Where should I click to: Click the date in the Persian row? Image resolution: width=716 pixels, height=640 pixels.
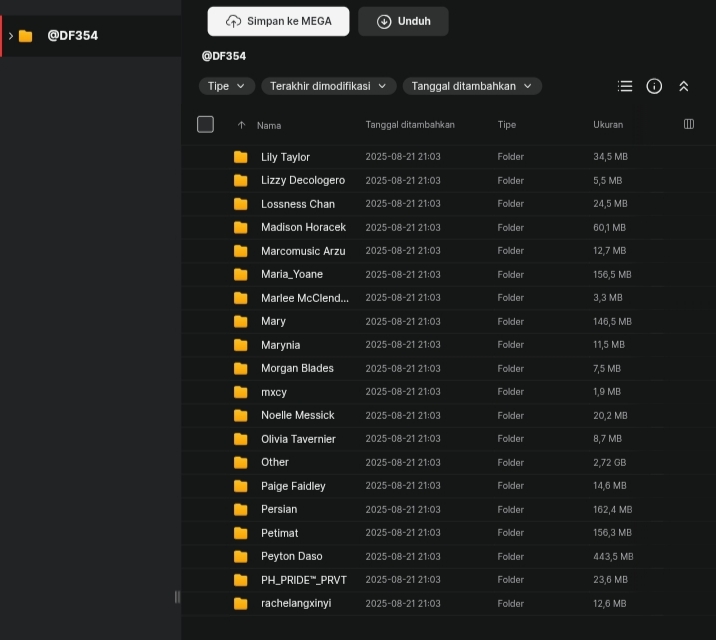pos(403,509)
